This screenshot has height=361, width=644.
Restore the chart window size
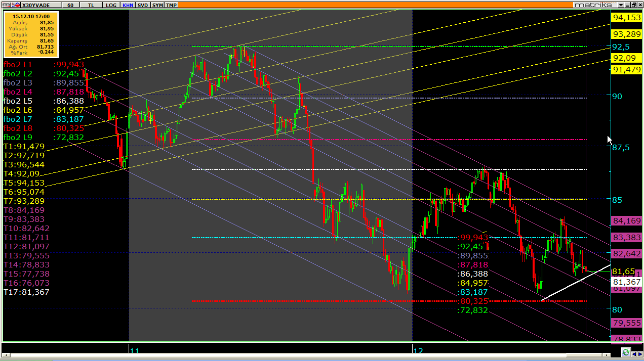pyautogui.click(x=633, y=5)
